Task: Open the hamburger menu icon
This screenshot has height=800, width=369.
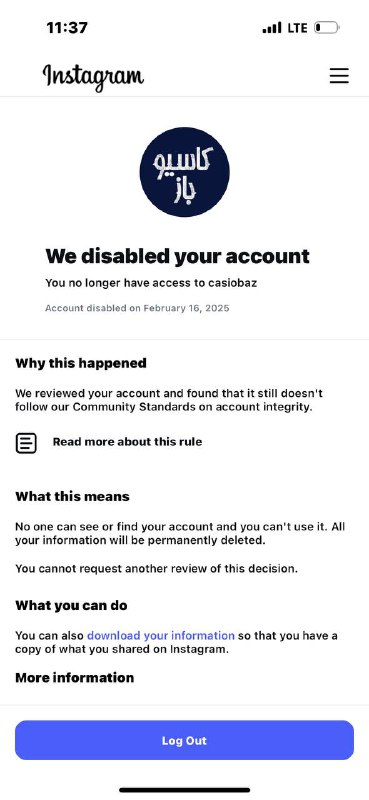Action: coord(339,76)
